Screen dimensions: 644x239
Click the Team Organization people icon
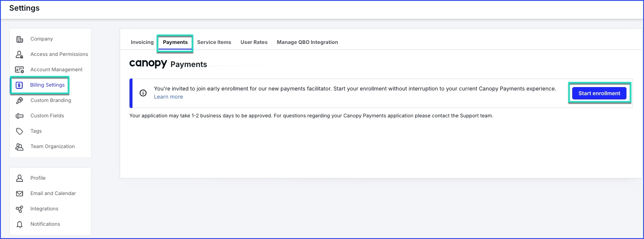tap(19, 147)
